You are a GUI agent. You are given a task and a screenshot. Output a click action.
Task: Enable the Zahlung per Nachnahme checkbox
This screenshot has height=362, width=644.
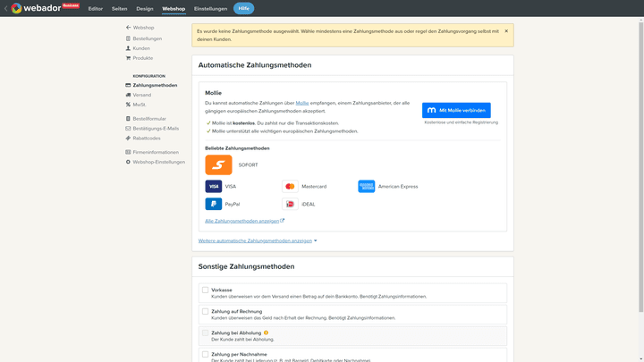[x=206, y=354]
